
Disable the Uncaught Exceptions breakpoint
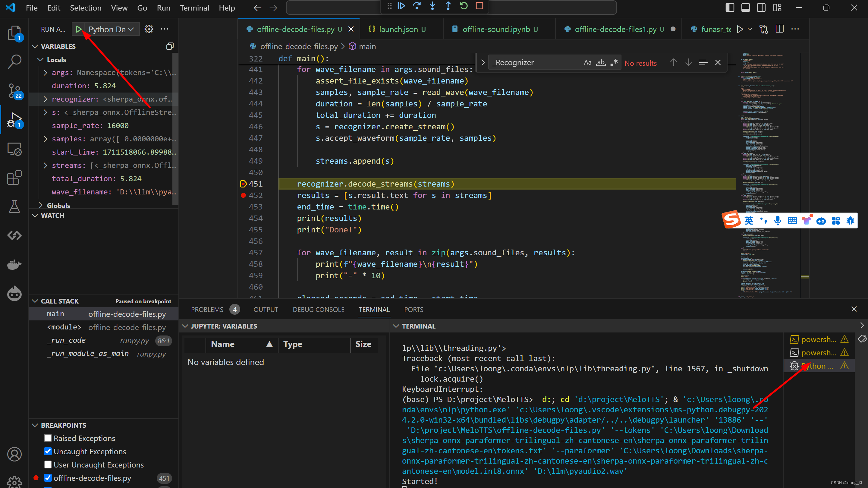(x=48, y=451)
